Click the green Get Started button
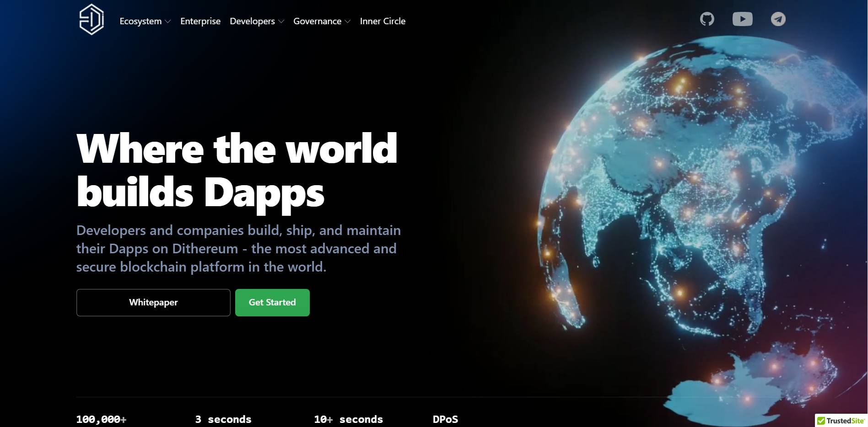 pos(272,302)
